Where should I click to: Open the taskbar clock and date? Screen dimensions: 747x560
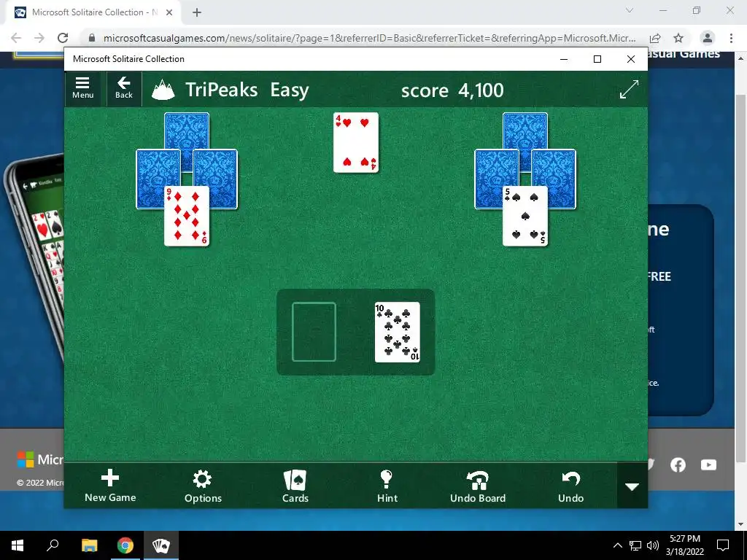coord(685,545)
